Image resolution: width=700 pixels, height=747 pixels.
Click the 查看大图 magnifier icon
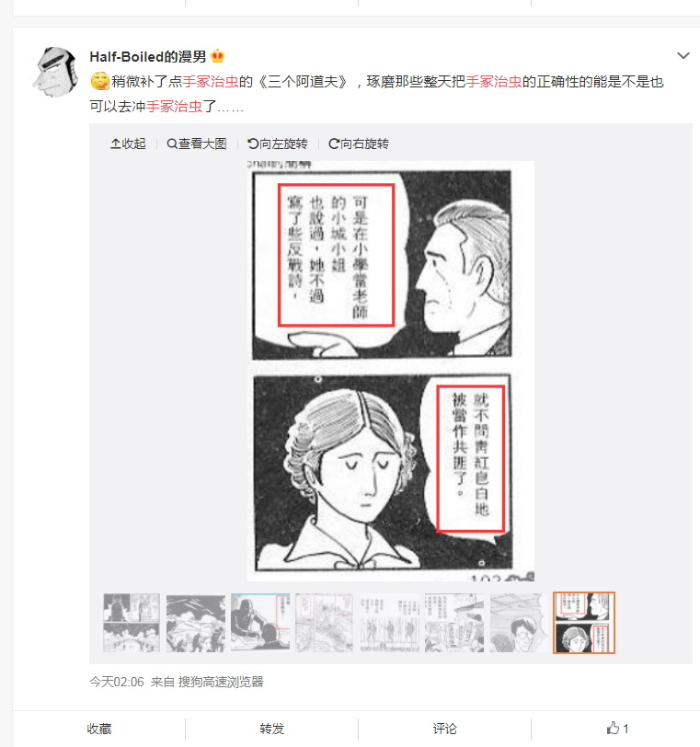[172, 144]
